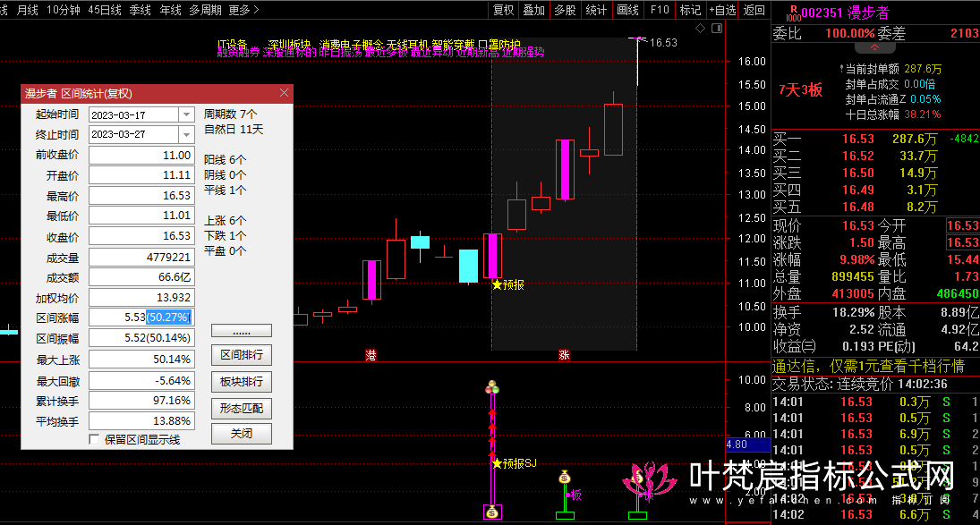The height and width of the screenshot is (525, 980).
Task: Select the 多周期 view
Action: pos(205,10)
